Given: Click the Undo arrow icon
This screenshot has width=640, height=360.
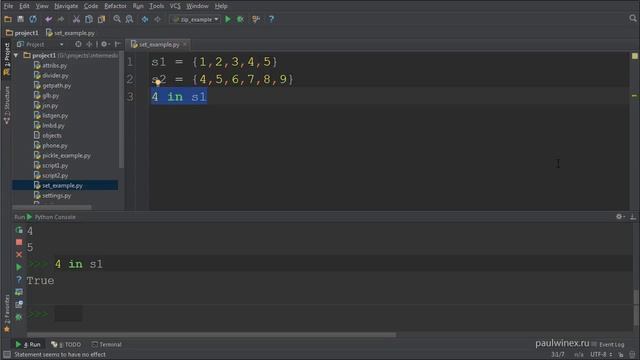Looking at the screenshot, I should (x=49, y=19).
